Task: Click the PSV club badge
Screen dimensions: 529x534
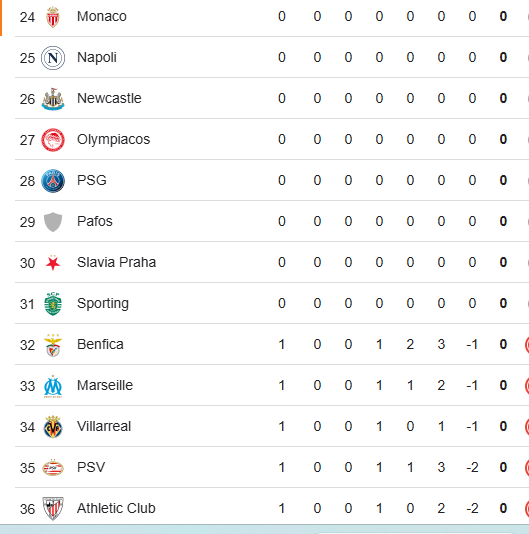Action: 53,468
